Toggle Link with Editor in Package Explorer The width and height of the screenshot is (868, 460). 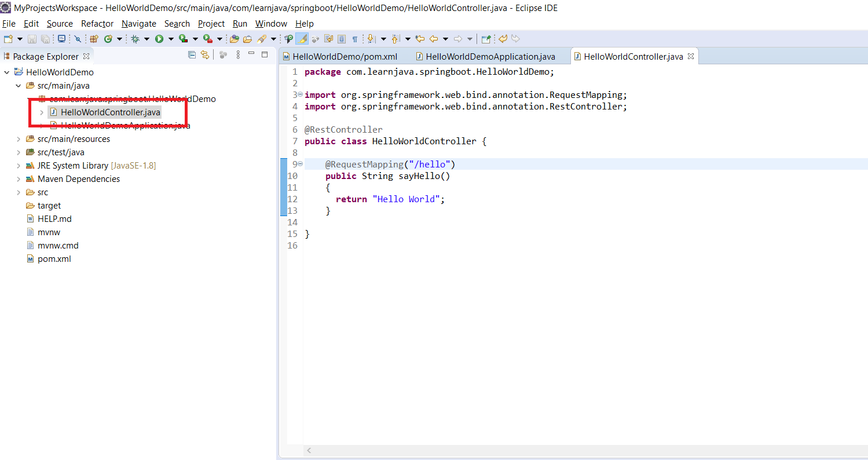[x=204, y=55]
